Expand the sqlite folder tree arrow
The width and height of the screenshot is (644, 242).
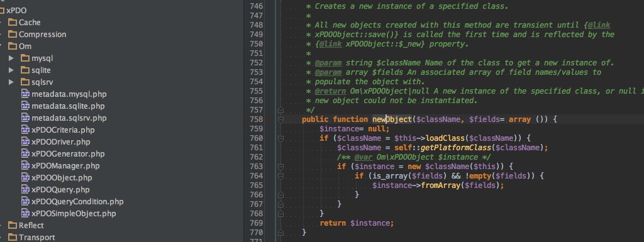[x=11, y=70]
